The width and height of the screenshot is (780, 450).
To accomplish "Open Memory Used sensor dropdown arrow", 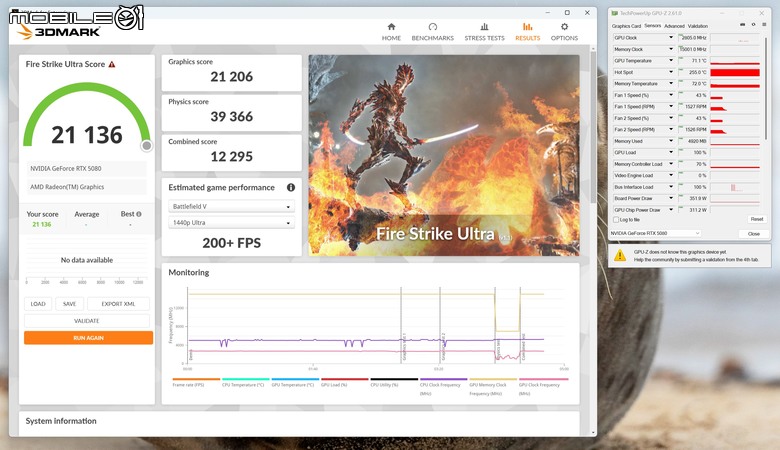I will [x=671, y=141].
